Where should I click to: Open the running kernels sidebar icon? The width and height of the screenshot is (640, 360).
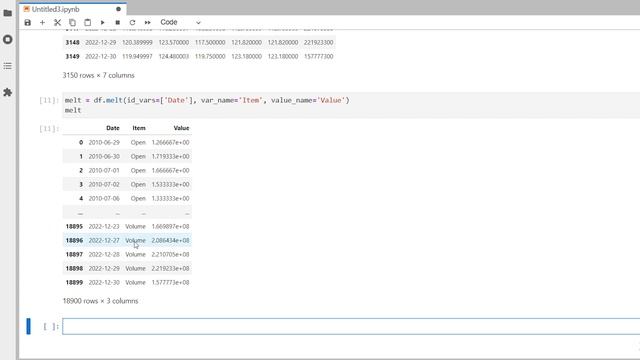tap(7, 40)
